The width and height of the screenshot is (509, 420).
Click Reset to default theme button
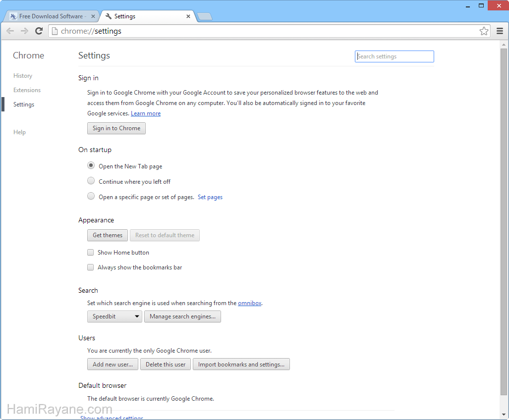[x=165, y=235]
